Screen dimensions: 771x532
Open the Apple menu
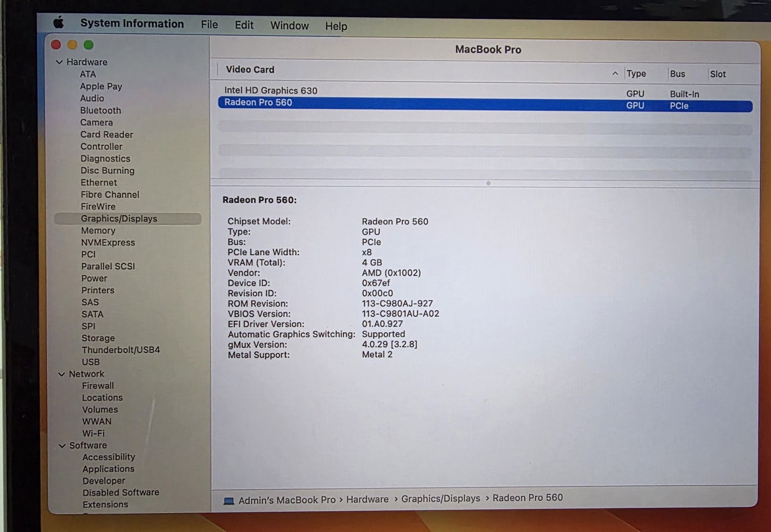[58, 22]
